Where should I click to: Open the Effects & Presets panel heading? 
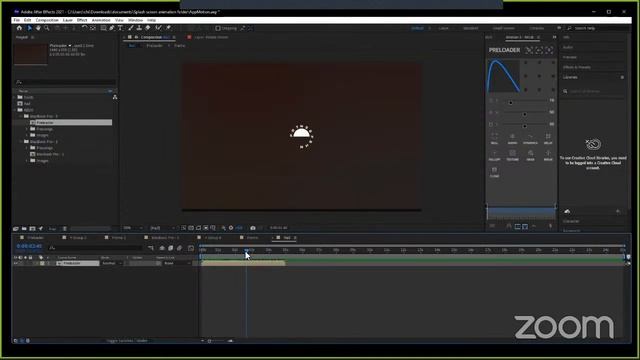tap(577, 67)
